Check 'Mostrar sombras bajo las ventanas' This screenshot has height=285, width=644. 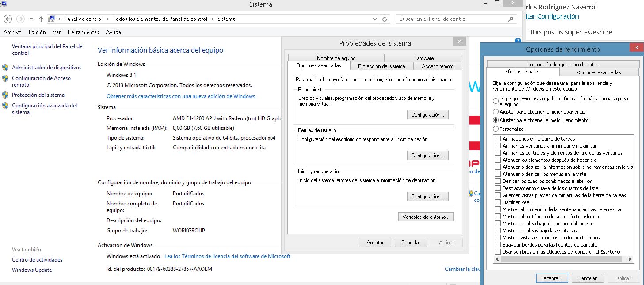498,231
